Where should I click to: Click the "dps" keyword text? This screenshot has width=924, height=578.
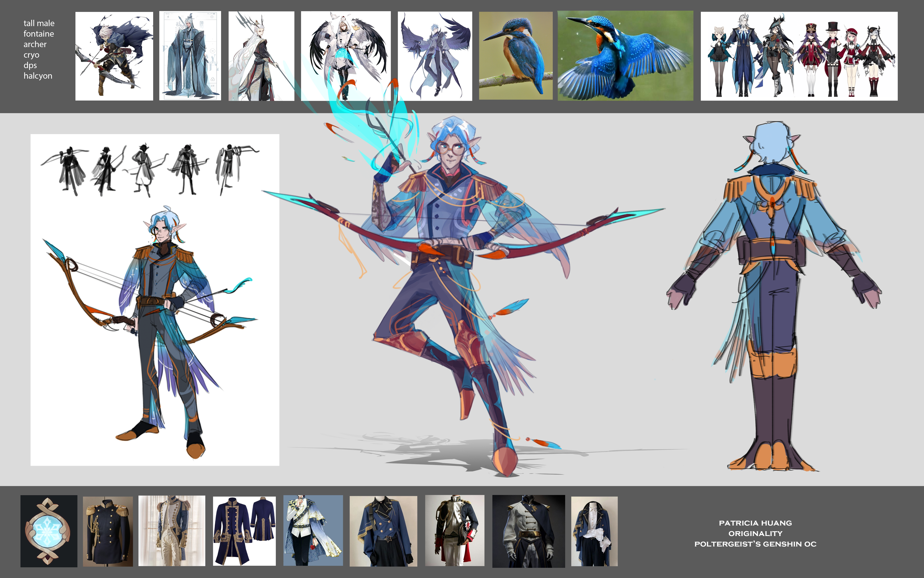[x=30, y=65]
